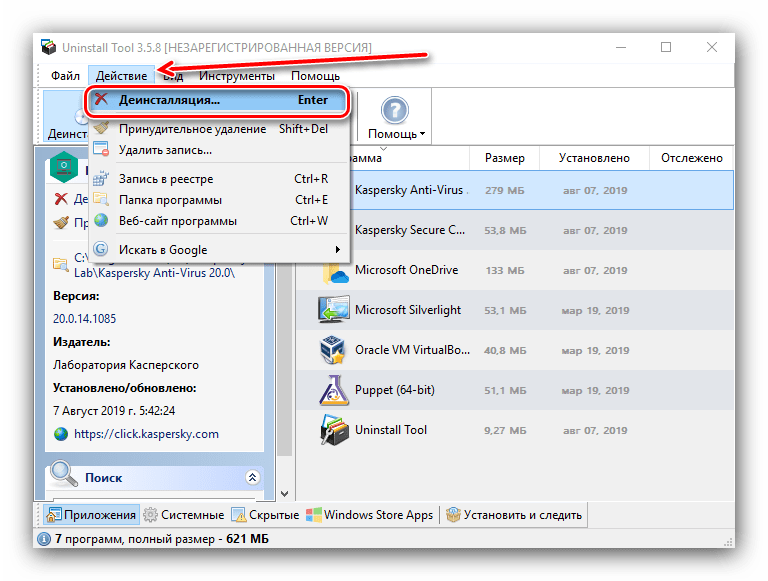Image resolution: width=768 pixels, height=581 pixels.
Task: Click the Удалить запись window icon
Action: pos(101,149)
